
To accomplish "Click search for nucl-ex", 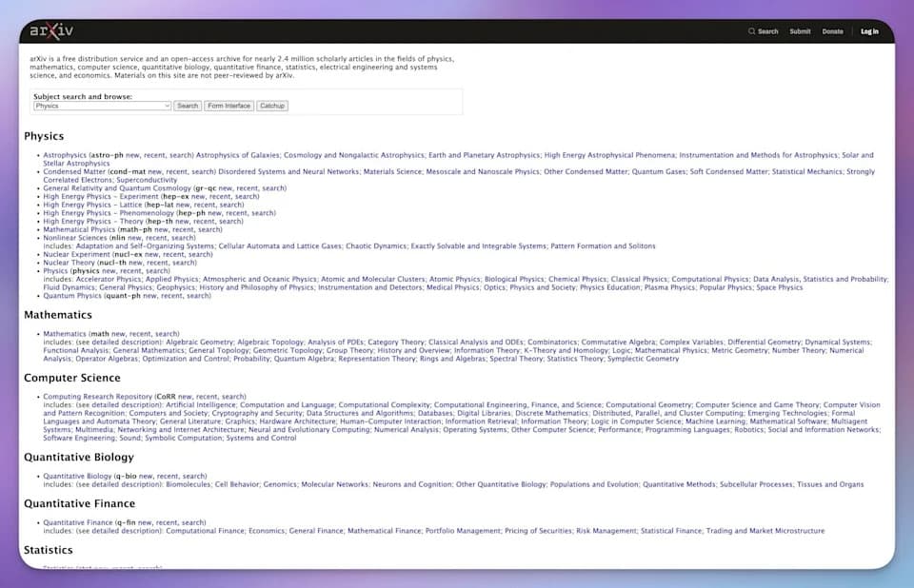I will point(199,254).
